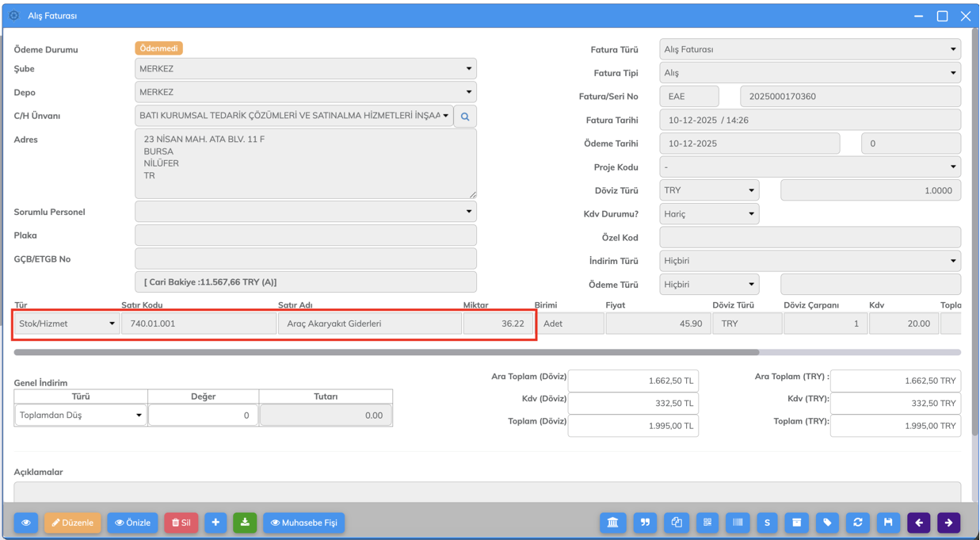Click the floppy disk save icon
This screenshot has height=540, width=980.
tap(888, 523)
